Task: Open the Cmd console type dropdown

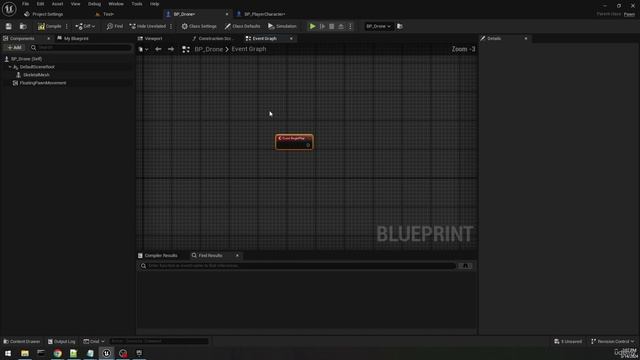Action: pos(94,341)
